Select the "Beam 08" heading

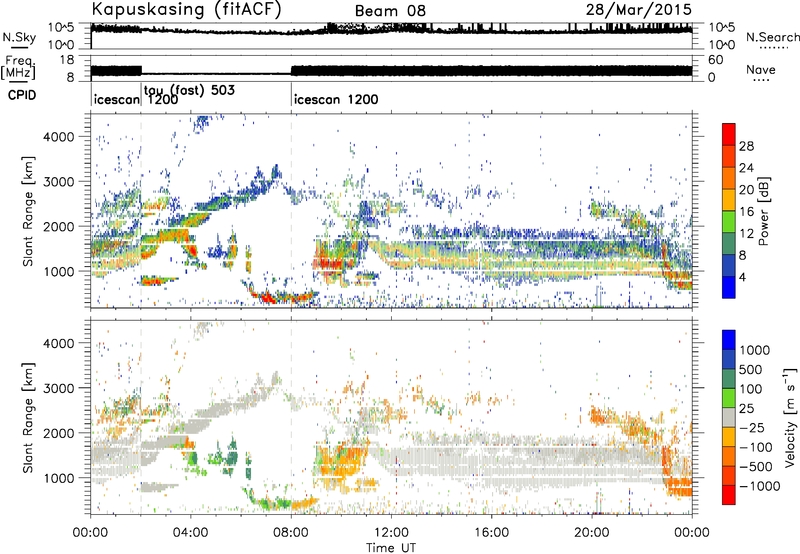(x=390, y=11)
